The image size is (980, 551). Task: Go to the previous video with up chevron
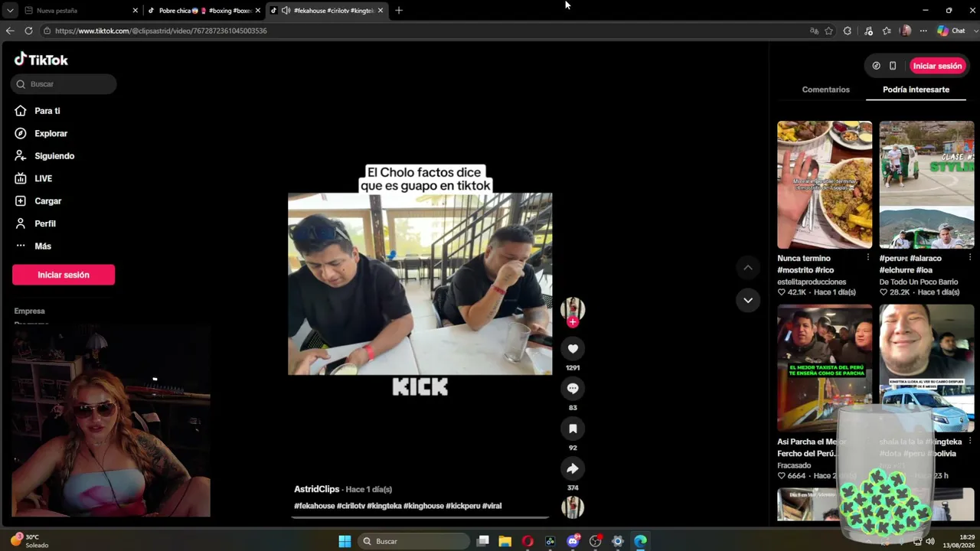coord(748,268)
